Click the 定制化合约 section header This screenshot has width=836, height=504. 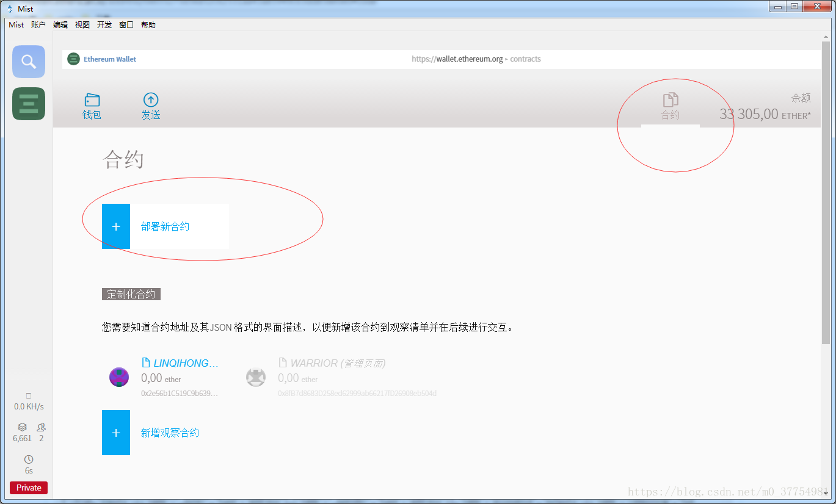pyautogui.click(x=131, y=294)
